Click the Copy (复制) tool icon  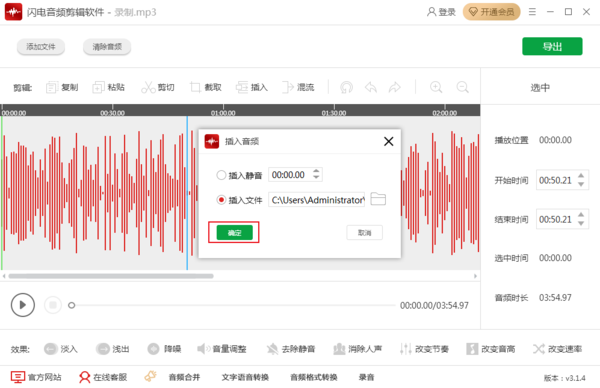51,87
